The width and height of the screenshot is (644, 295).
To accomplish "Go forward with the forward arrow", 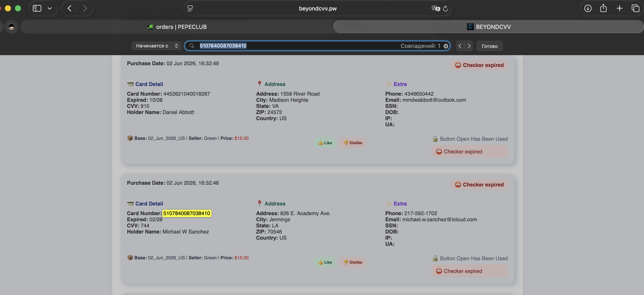I will pyautogui.click(x=85, y=8).
